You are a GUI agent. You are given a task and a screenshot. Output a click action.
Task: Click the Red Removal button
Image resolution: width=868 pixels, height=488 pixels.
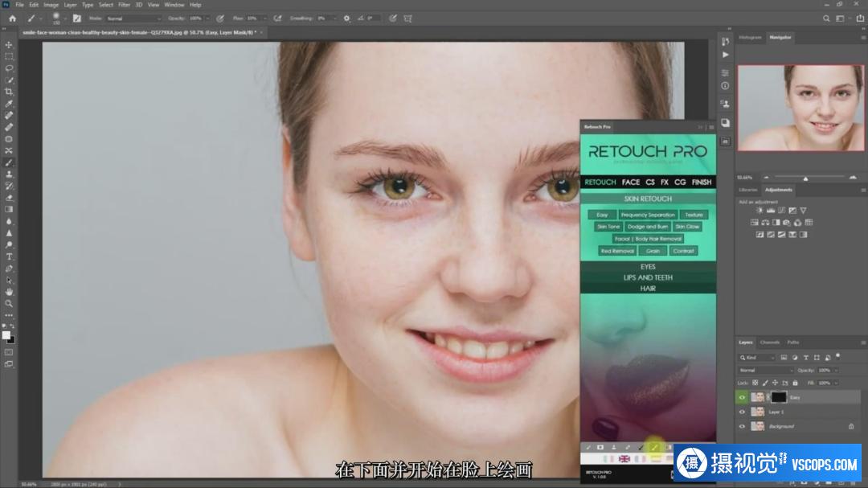[617, 251]
